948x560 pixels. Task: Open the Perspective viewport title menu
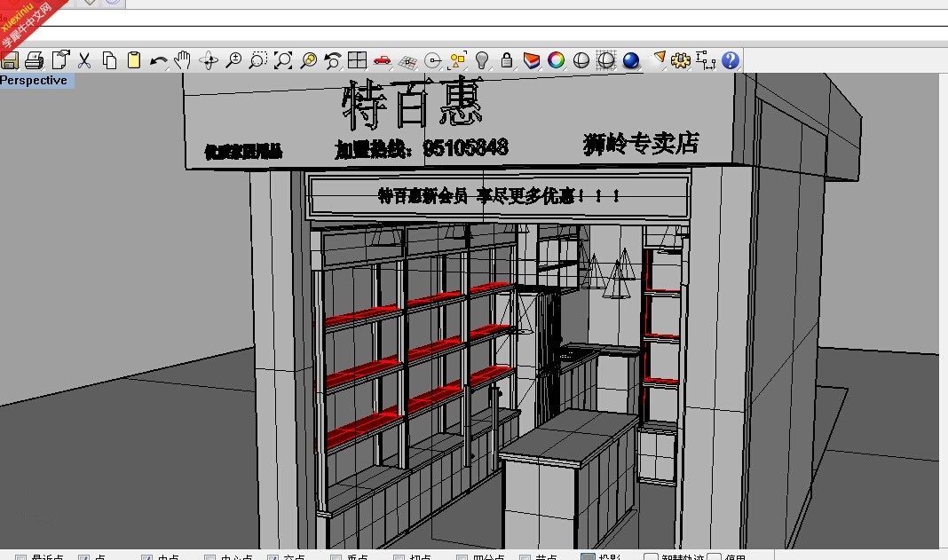[36, 81]
